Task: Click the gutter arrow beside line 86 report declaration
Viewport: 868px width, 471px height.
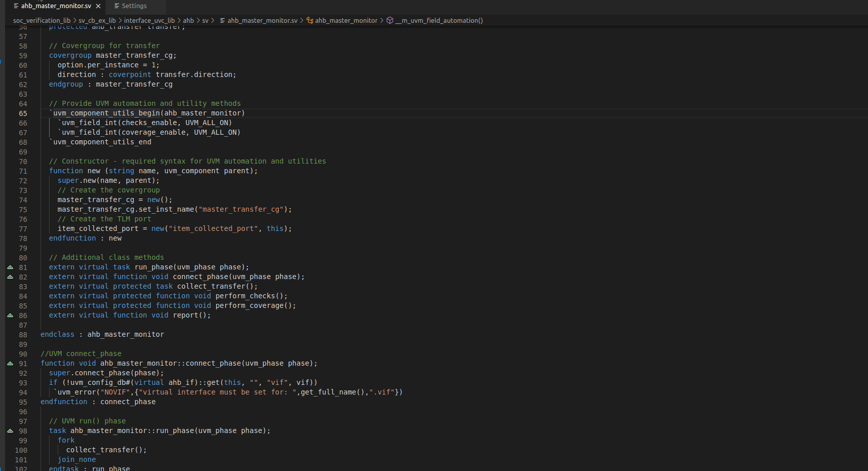Action: pos(10,315)
